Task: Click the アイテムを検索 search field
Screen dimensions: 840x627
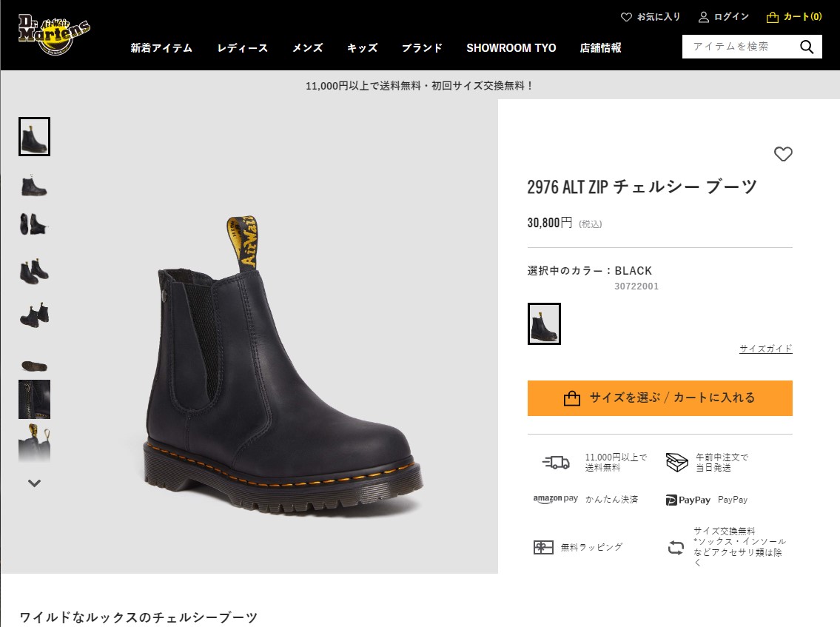Action: 740,47
